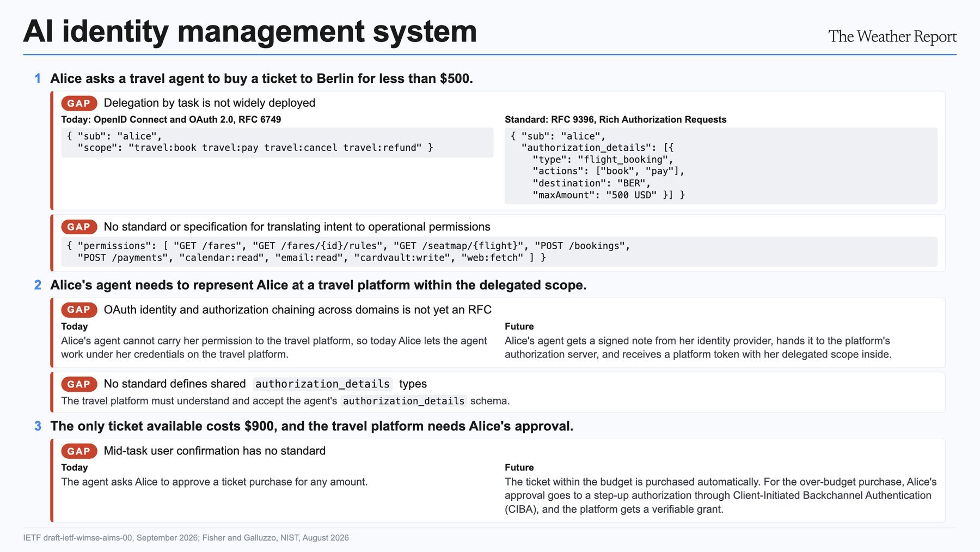The image size is (980, 552).
Task: Click the "type": "flight_booking" code line
Action: coord(603,160)
